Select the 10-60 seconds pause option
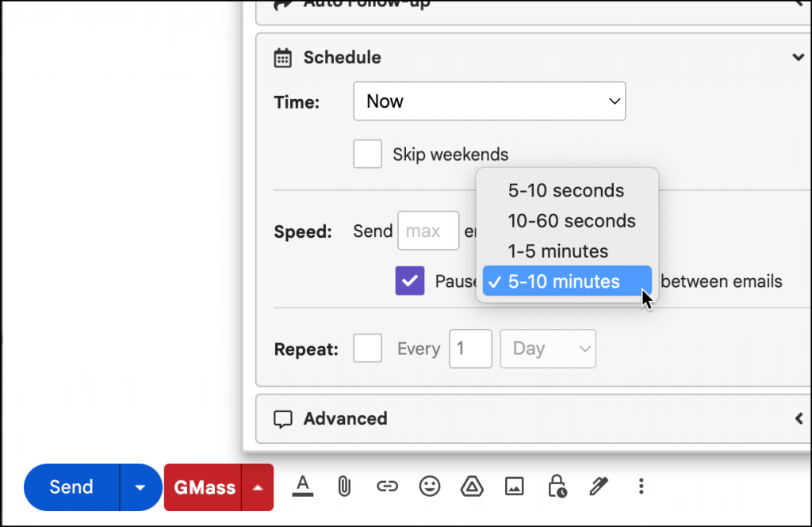812x527 pixels. 572,221
